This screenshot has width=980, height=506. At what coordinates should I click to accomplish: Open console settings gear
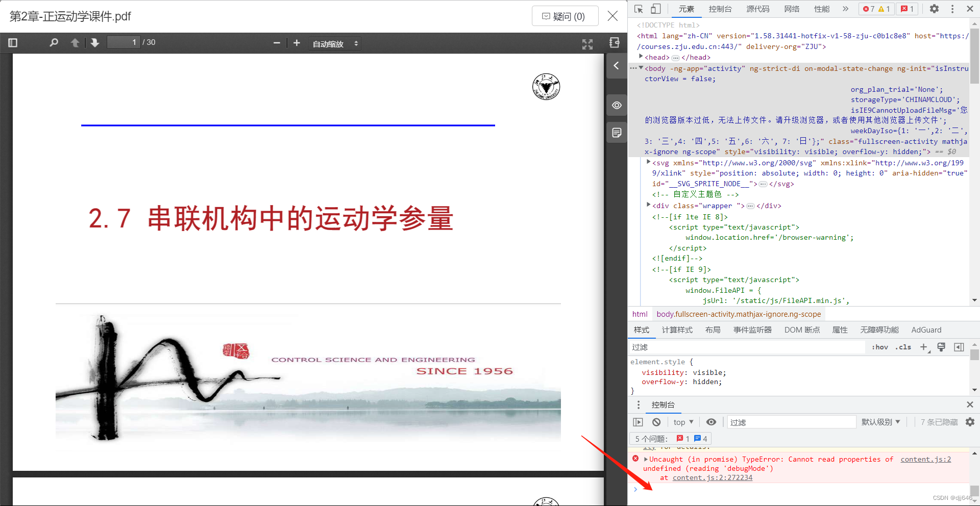click(970, 422)
